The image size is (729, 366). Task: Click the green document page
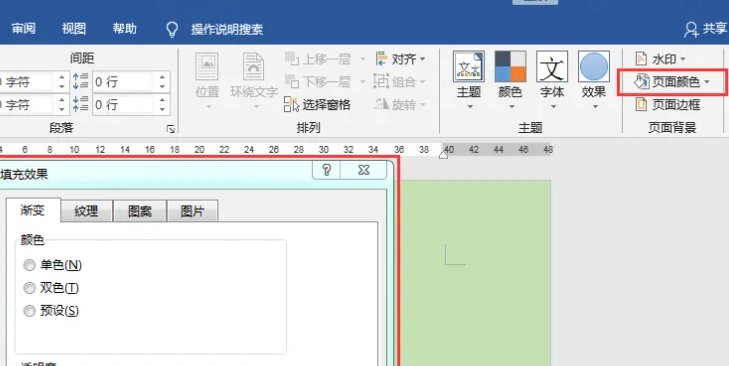[x=475, y=273]
